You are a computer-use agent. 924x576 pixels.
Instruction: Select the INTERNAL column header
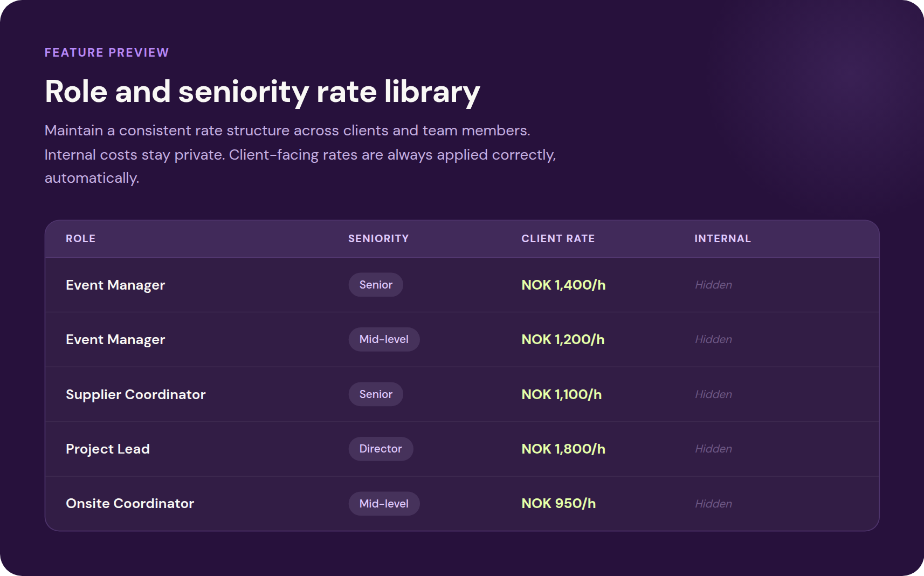[x=722, y=238]
